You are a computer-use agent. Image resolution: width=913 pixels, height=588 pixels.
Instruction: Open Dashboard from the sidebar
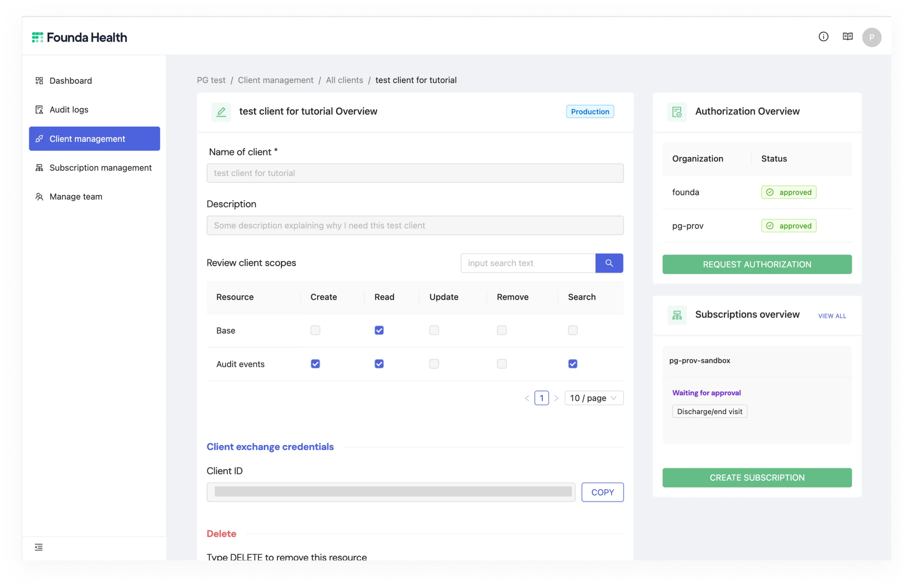[x=94, y=81]
